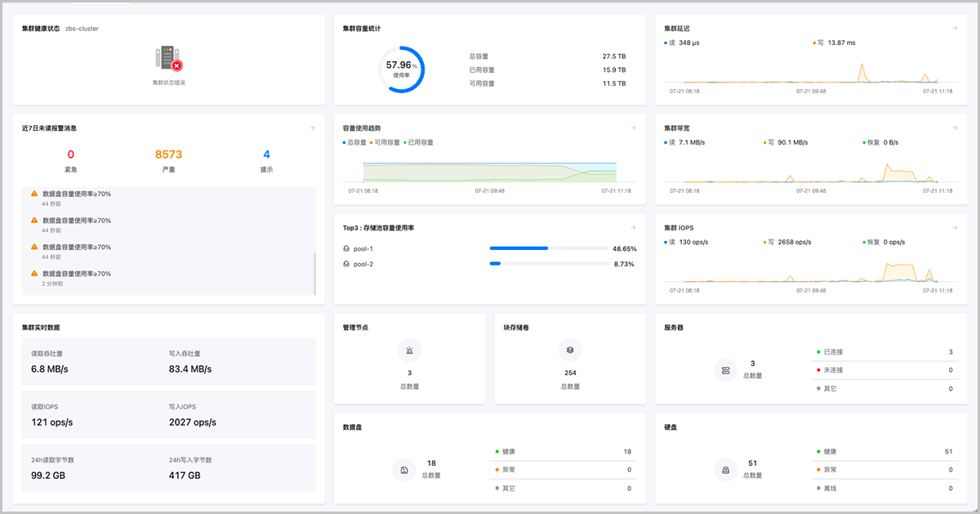The width and height of the screenshot is (980, 514).
Task: Toggle total capacity legend in trend chart
Action: tap(354, 142)
